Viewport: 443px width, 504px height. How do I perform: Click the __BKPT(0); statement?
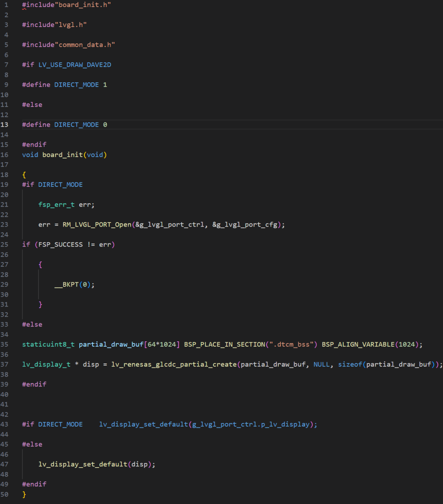point(75,284)
